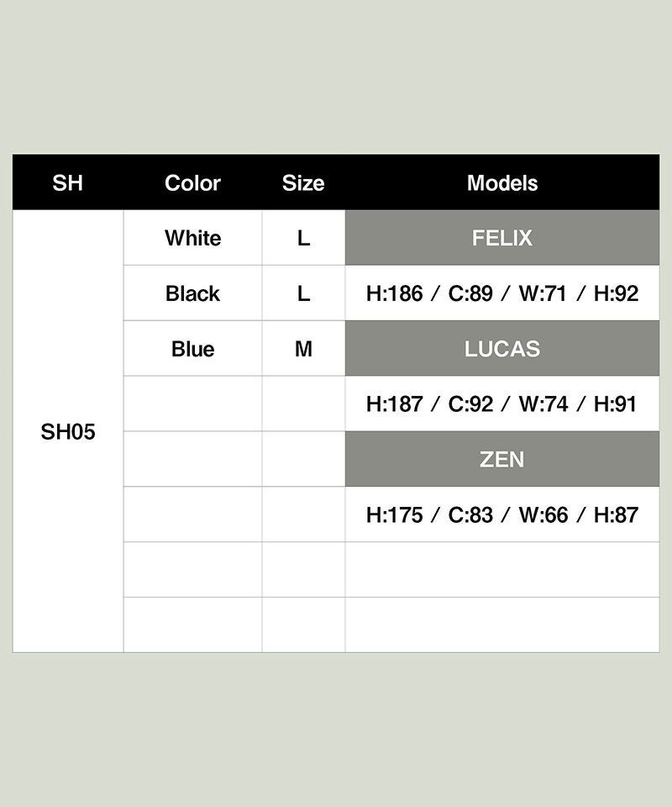
Task: Click the L size for Black
Action: (x=303, y=293)
